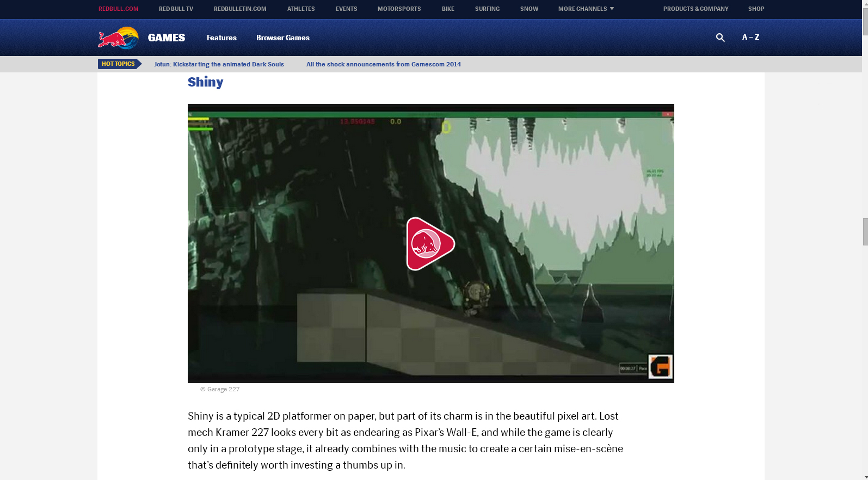The height and width of the screenshot is (480, 868).
Task: Go to the Surfing channel
Action: 487,9
